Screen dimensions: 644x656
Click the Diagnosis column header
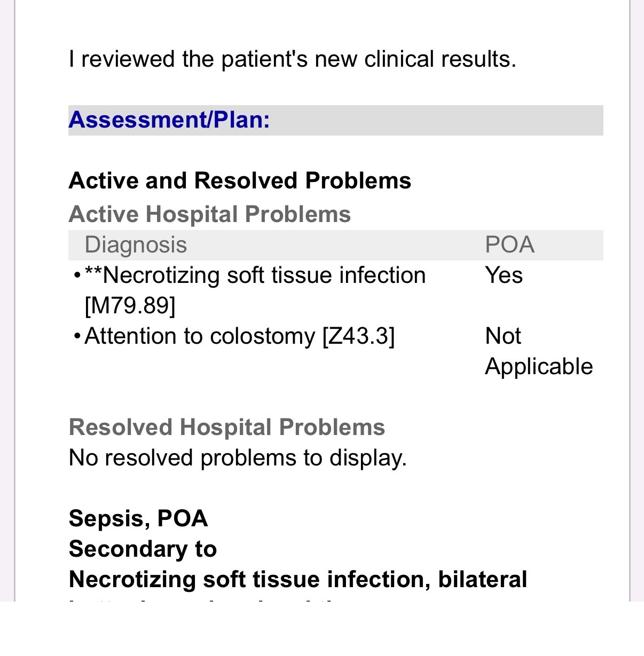pos(136,245)
